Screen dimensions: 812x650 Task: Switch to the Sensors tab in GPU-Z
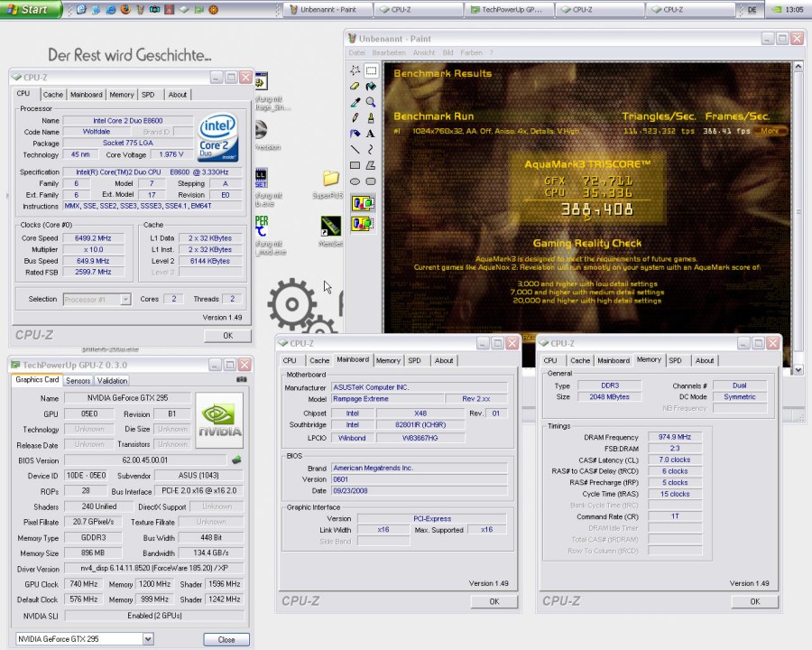(78, 380)
